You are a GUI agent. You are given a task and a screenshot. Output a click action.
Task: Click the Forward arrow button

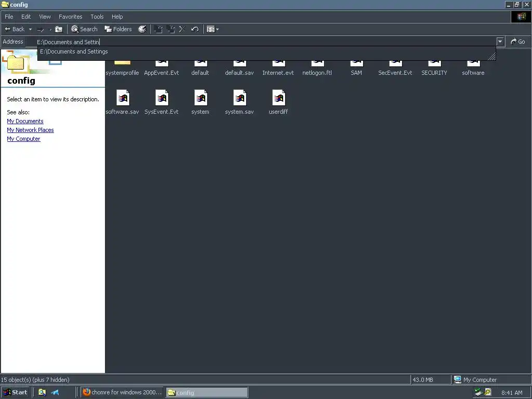pos(41,30)
